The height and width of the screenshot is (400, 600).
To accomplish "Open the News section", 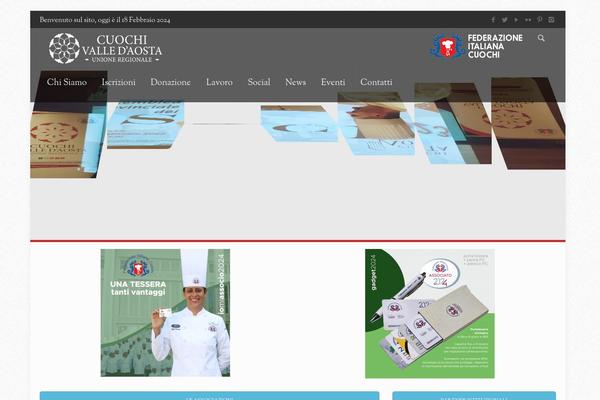I will coord(295,83).
